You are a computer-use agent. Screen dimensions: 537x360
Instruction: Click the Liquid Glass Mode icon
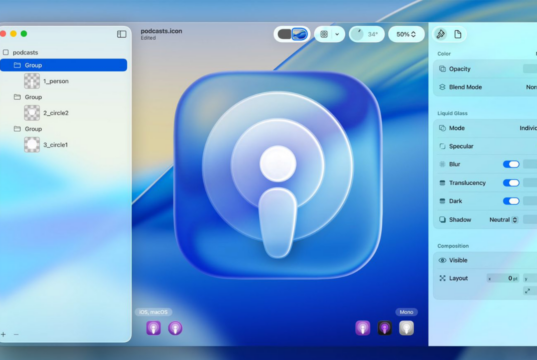click(x=442, y=128)
